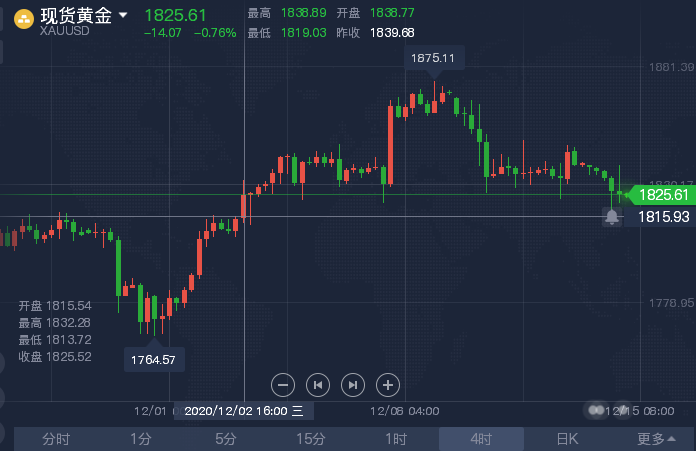Click the 最高 1832.28 candle info
696x451 pixels.
coord(55,323)
